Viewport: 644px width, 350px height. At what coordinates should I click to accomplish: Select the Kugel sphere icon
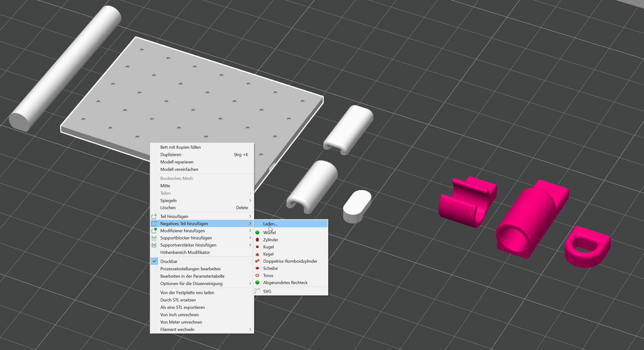click(258, 247)
